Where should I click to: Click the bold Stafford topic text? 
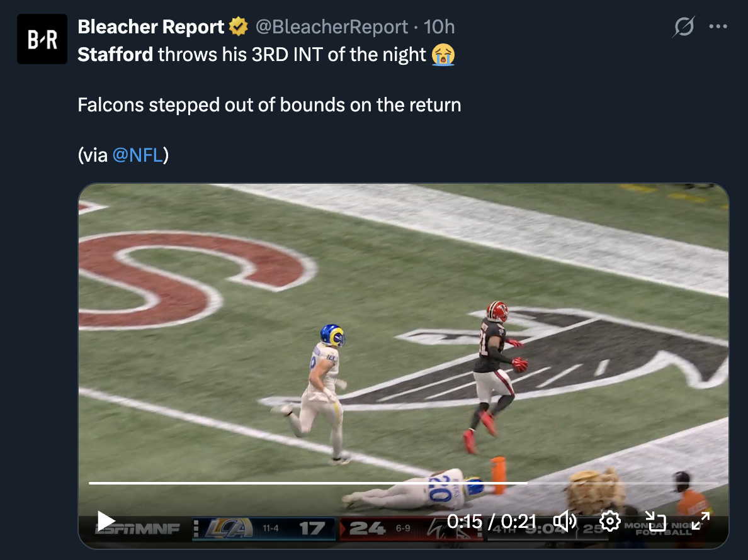click(x=115, y=54)
